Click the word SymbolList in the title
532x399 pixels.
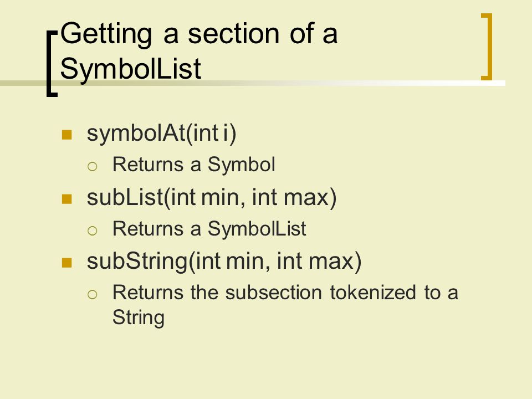[x=131, y=69]
